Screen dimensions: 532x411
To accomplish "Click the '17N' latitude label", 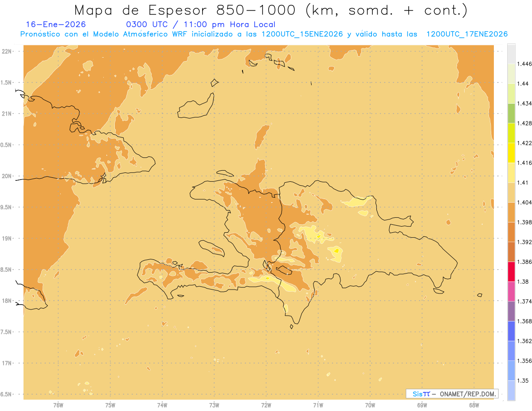I will [7, 363].
